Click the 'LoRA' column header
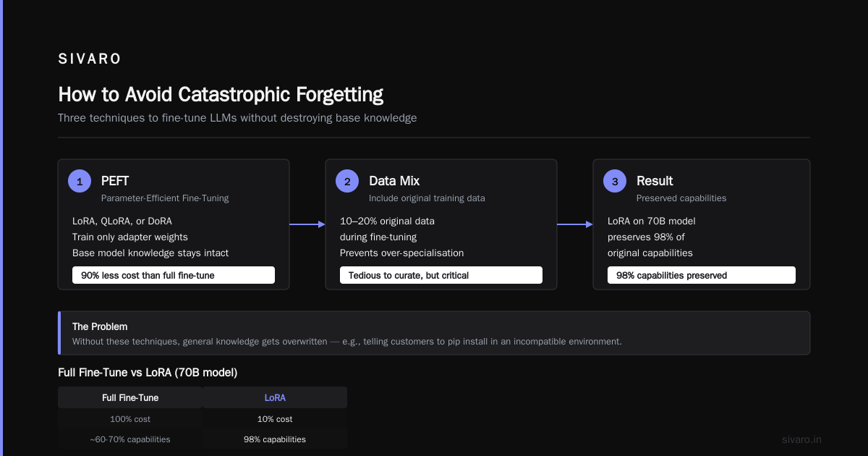Screen dimensions: 868x456 [x=275, y=397]
